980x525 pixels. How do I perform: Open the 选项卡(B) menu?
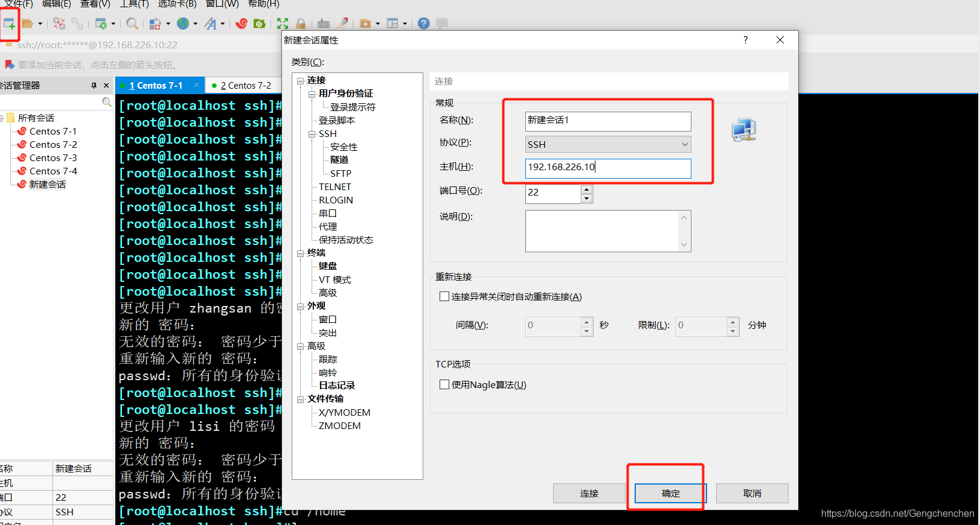click(x=177, y=4)
